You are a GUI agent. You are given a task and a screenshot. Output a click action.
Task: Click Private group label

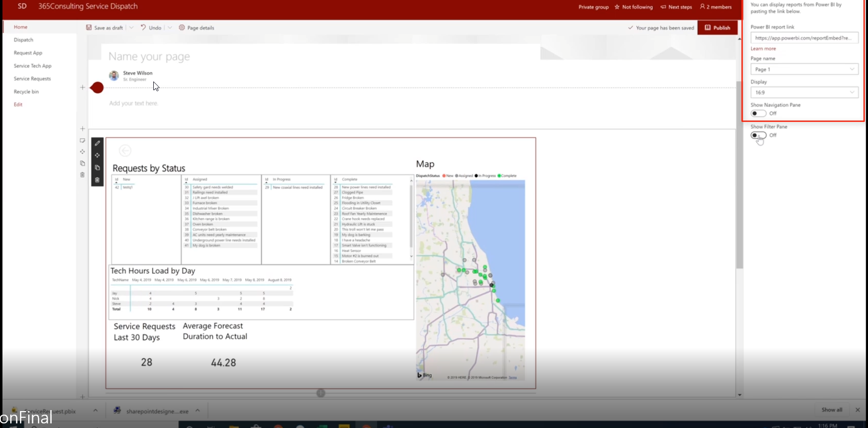point(594,7)
